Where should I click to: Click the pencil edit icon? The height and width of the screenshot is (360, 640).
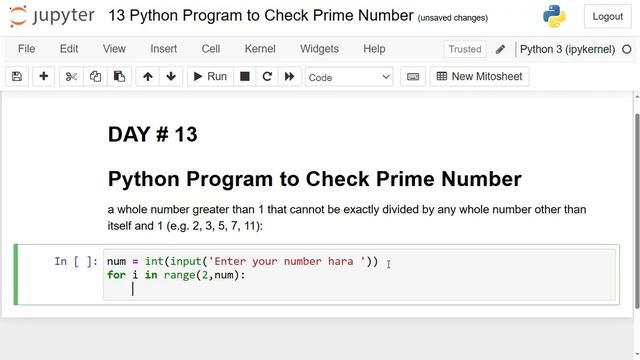point(500,49)
